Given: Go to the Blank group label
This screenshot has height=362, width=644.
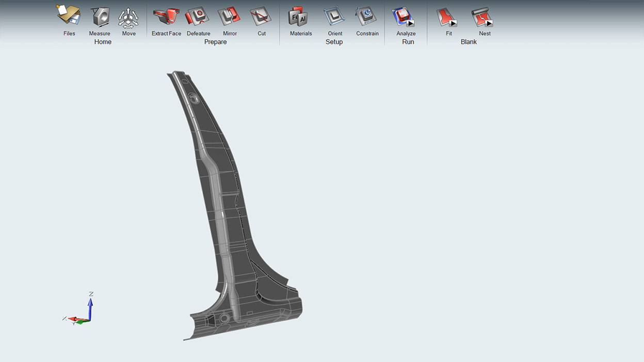Looking at the screenshot, I should 469,42.
